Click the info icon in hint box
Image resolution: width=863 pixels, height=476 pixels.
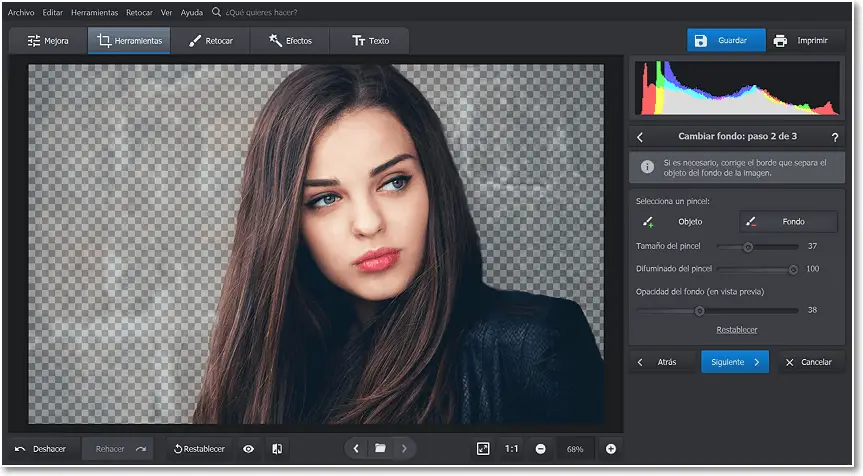point(647,167)
